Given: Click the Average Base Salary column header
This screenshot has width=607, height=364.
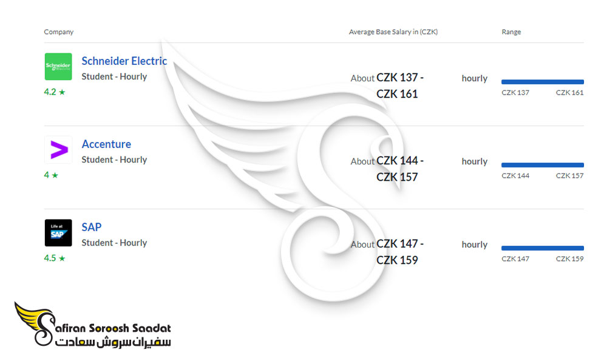Looking at the screenshot, I should coord(393,32).
